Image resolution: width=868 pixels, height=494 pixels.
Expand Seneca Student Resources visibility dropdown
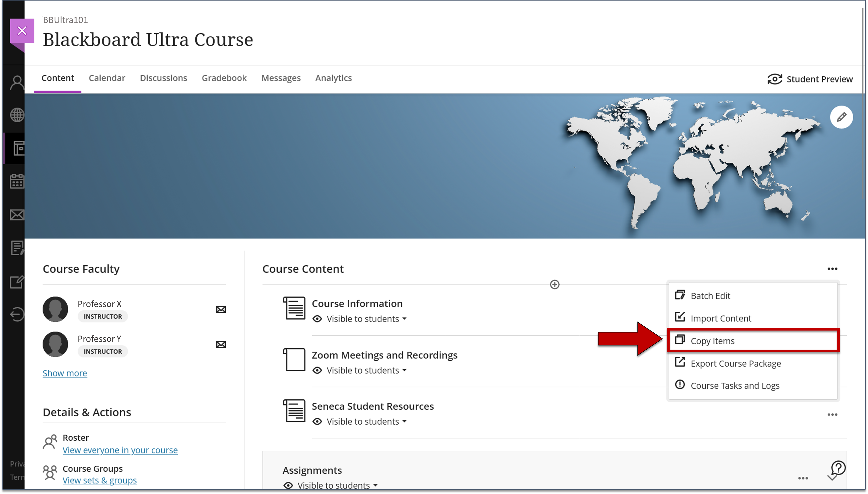click(x=404, y=422)
